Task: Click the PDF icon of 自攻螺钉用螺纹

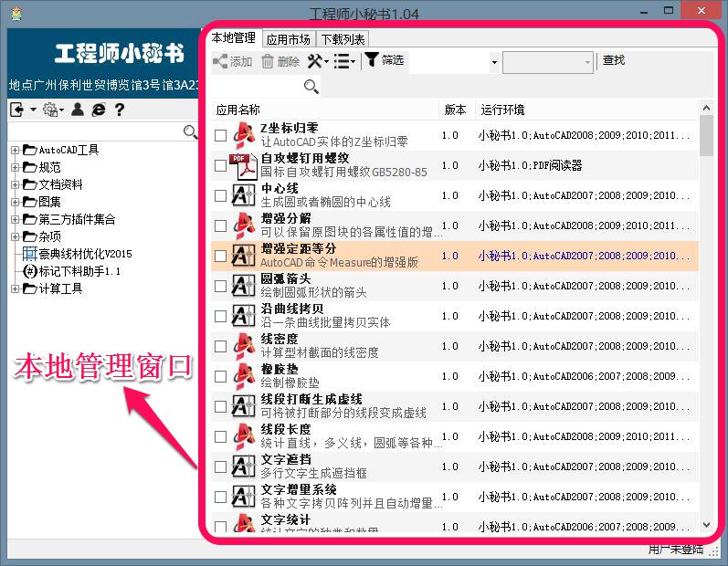Action: point(244,165)
